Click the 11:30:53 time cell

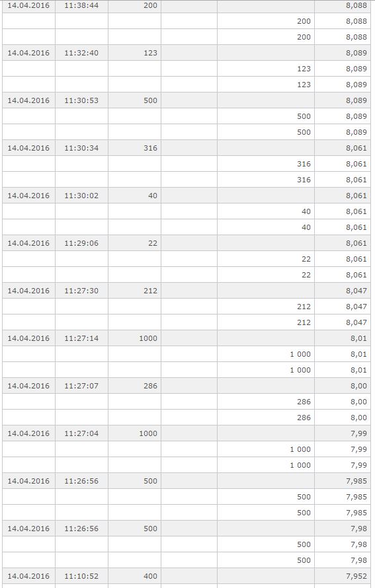click(x=81, y=100)
